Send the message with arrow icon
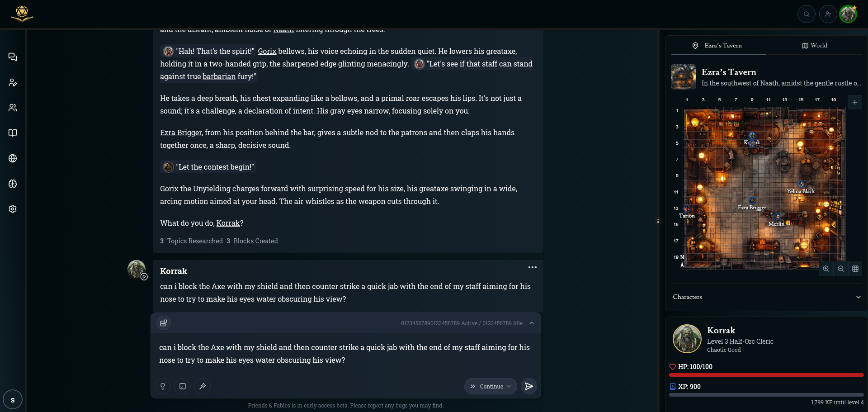The width and height of the screenshot is (868, 412). [x=528, y=386]
